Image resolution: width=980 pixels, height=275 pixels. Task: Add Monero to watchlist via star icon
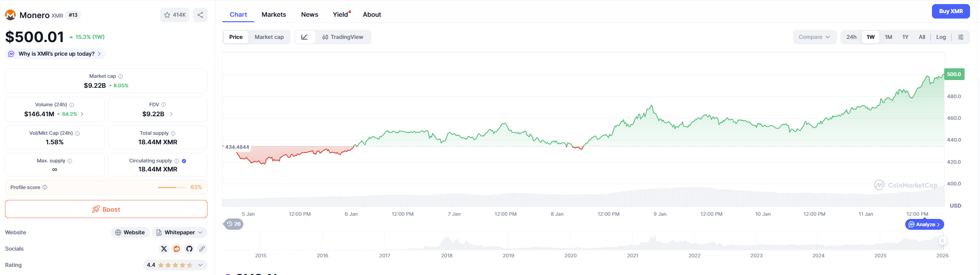click(174, 15)
